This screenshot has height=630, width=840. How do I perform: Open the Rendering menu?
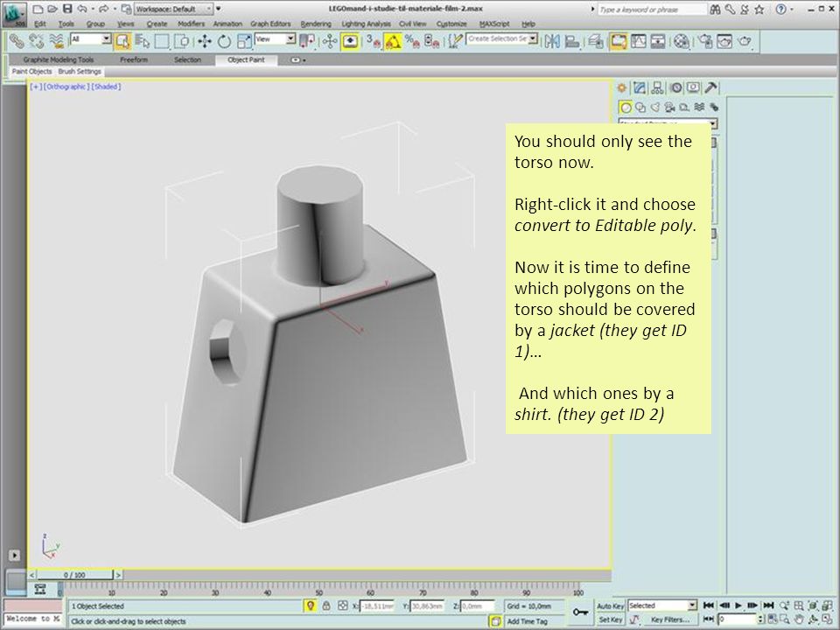point(316,24)
